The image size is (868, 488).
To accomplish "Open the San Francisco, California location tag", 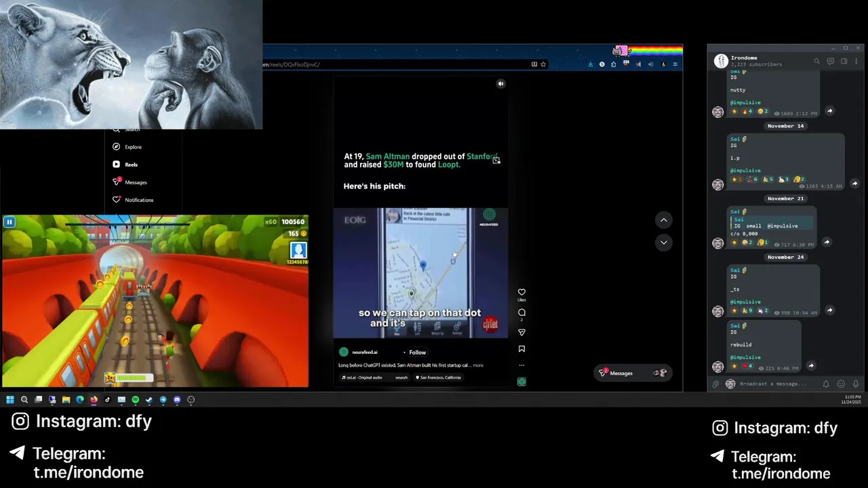I will [438, 378].
